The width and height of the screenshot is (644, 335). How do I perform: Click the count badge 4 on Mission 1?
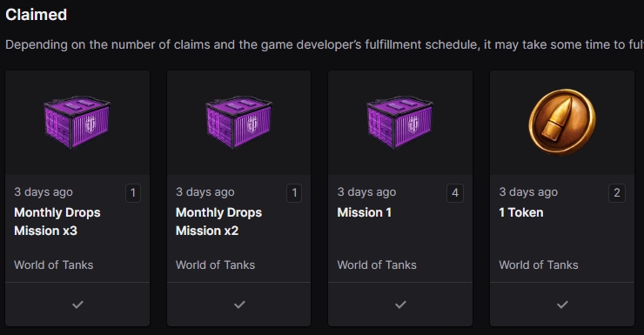[455, 193]
